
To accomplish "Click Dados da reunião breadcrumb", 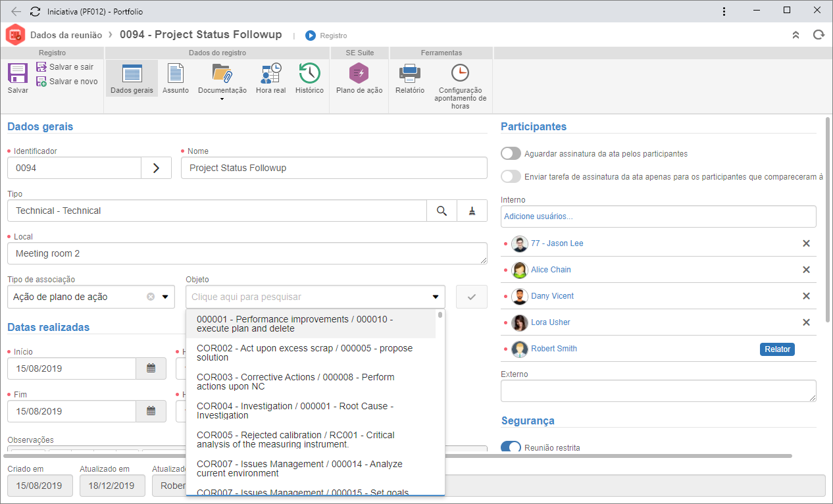I will [x=66, y=35].
